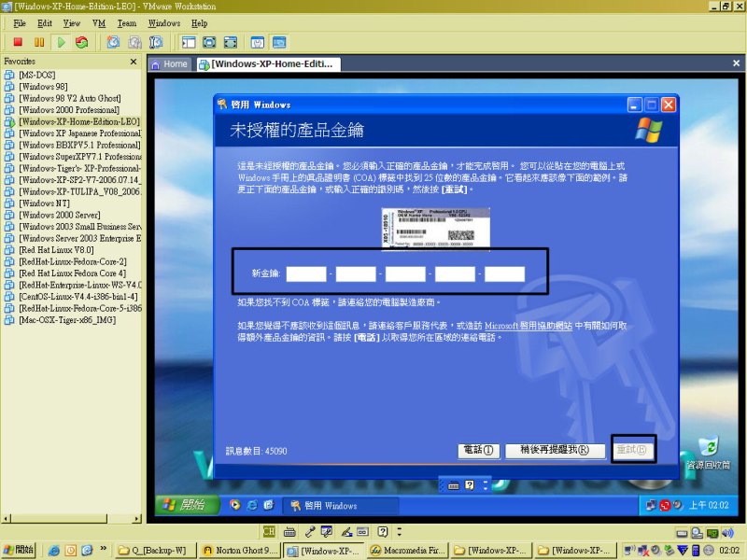Screen dimensions: 747x560
Task: Click the left arrow of Favorites horizontal scrollbar
Action: 7,519
